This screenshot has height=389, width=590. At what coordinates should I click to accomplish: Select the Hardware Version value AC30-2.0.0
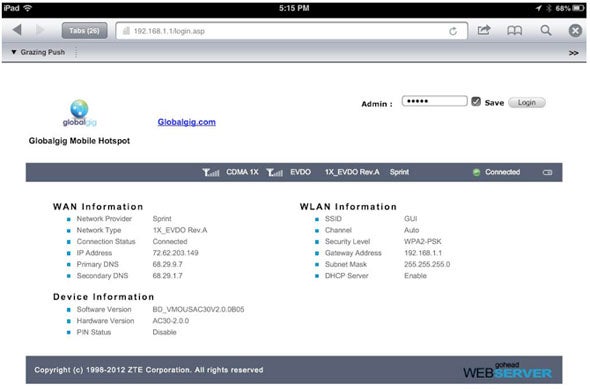coord(171,321)
